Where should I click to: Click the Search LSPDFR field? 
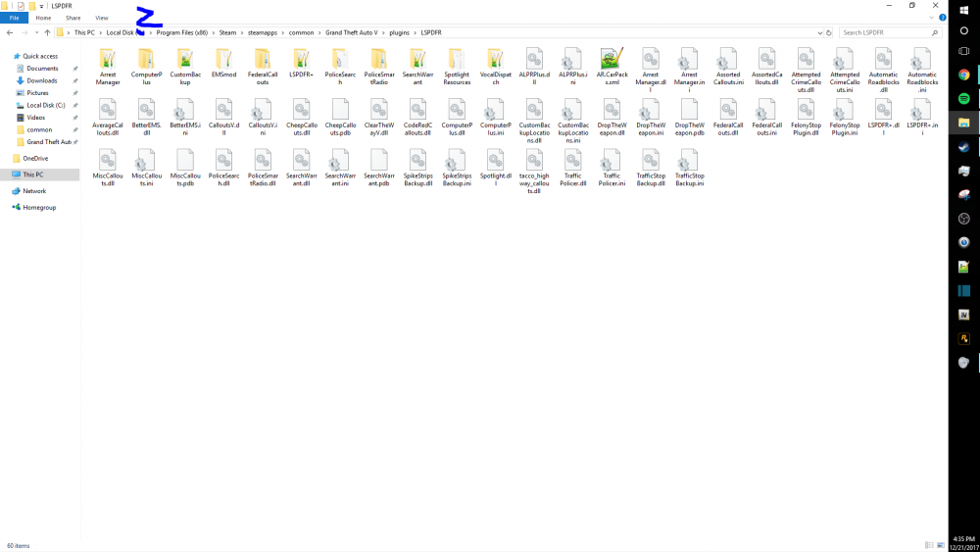click(x=889, y=32)
